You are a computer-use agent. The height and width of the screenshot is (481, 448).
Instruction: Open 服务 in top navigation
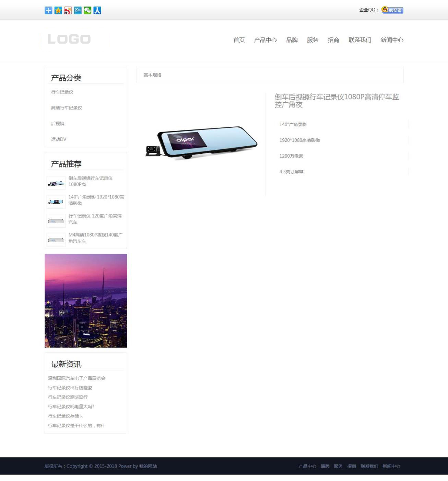point(313,40)
